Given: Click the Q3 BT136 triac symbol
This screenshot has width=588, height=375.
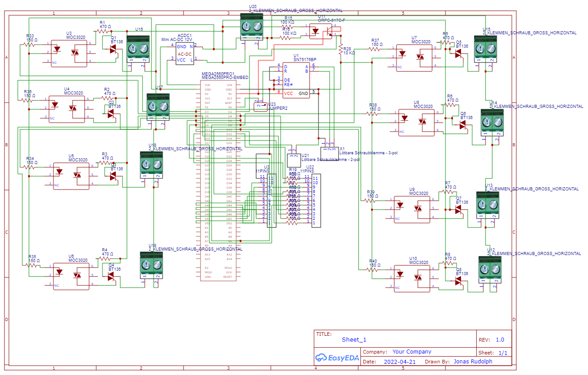Looking at the screenshot, I should pyautogui.click(x=114, y=177).
